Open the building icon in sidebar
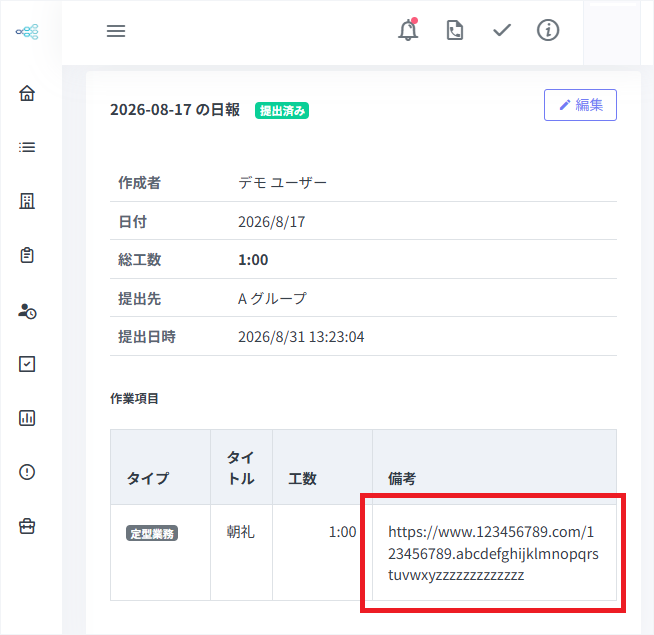This screenshot has height=635, width=654. coord(27,201)
